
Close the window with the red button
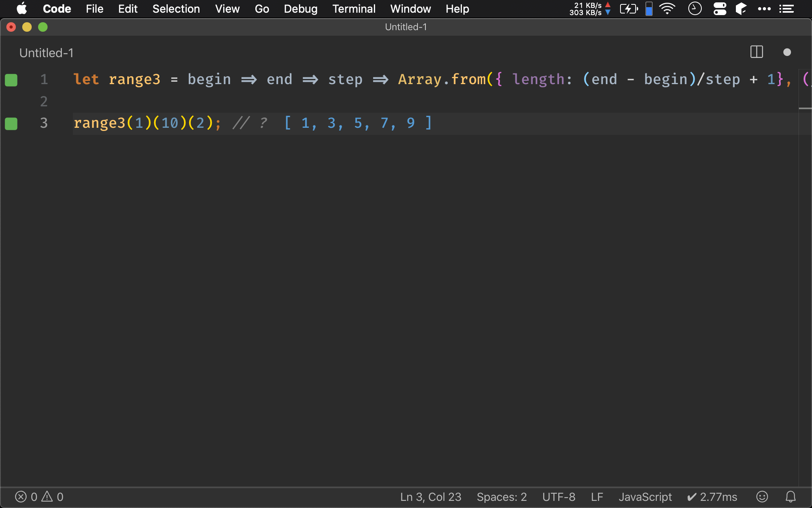[11, 27]
